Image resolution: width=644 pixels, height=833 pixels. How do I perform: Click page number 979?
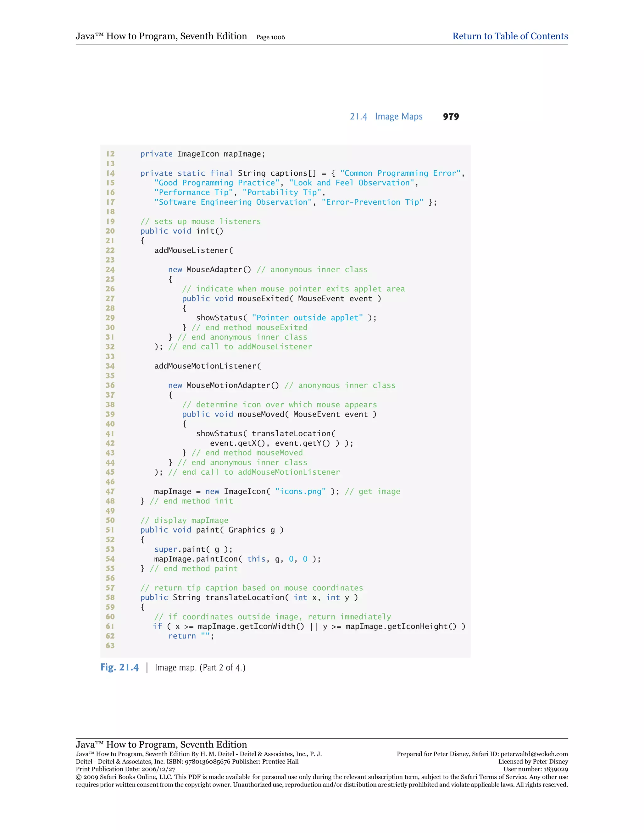[451, 117]
